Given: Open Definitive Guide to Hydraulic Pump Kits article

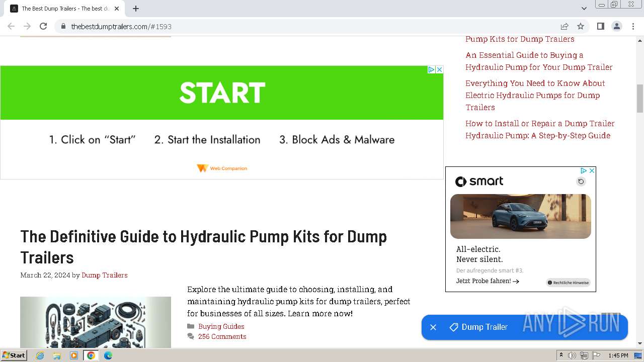Looking at the screenshot, I should [203, 247].
